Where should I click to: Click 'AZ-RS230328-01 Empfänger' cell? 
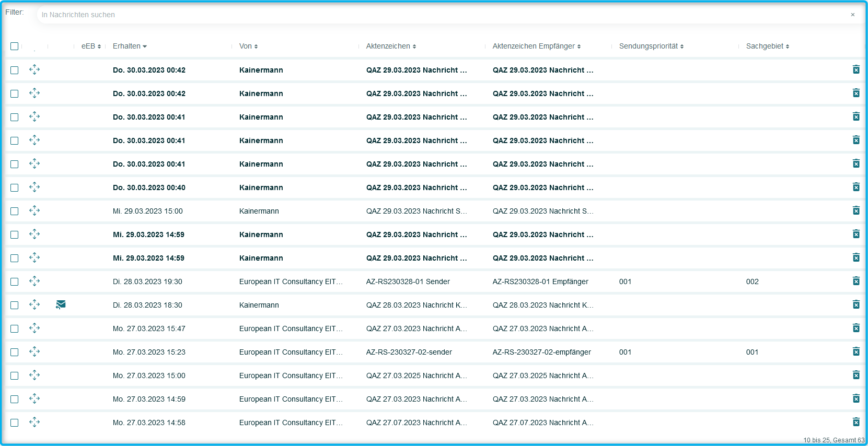(x=540, y=281)
